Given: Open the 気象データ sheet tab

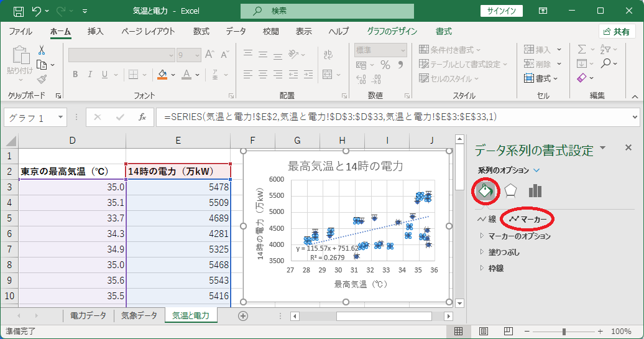Looking at the screenshot, I should pos(139,315).
